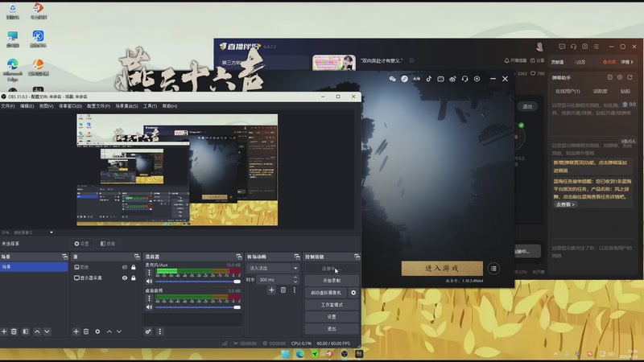Open scene filters icon in Scenes panel

(26, 331)
